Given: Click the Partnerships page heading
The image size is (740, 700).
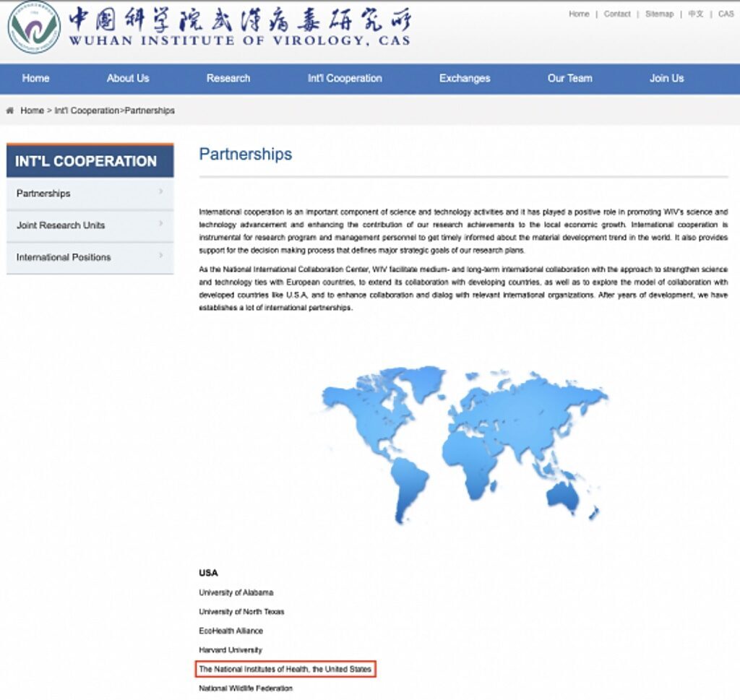Looking at the screenshot, I should tap(246, 155).
